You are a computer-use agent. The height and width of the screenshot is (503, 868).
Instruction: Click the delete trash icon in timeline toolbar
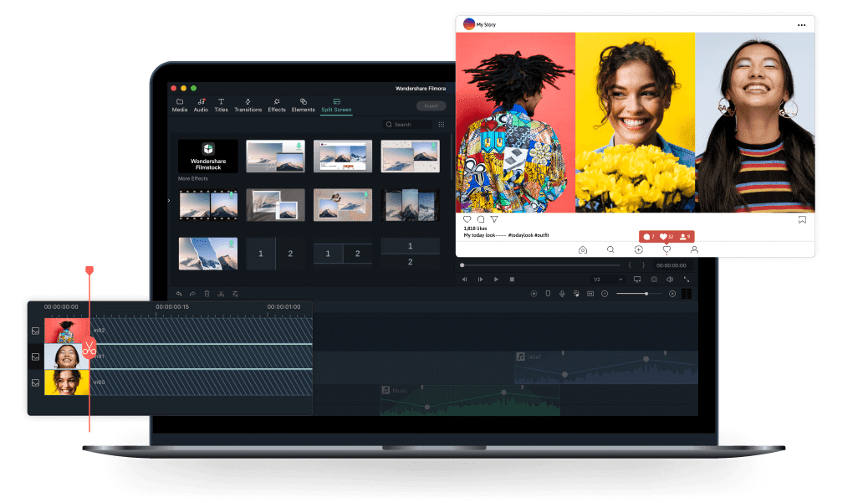(207, 294)
